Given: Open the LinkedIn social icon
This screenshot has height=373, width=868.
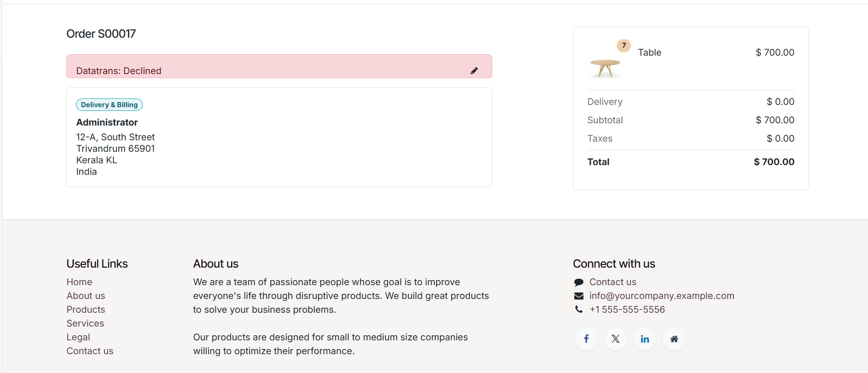Looking at the screenshot, I should (x=645, y=339).
